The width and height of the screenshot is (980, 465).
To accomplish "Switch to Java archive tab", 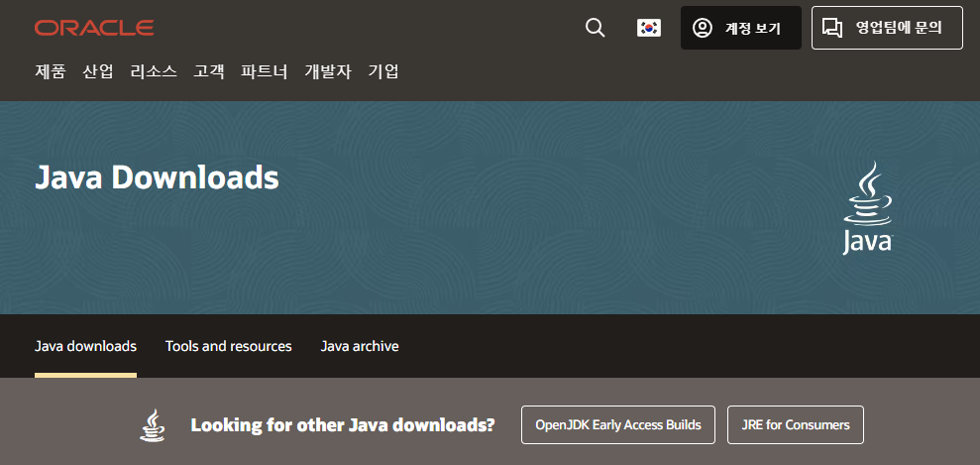I will pyautogui.click(x=360, y=346).
